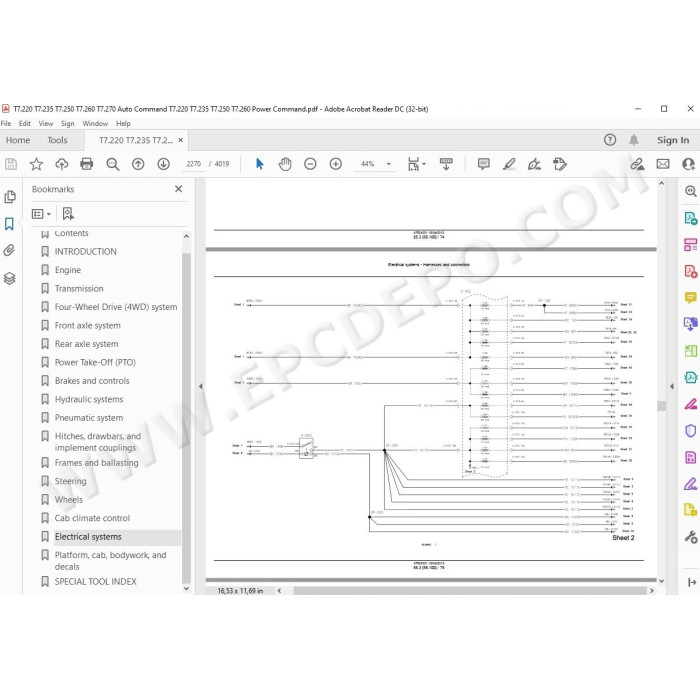
Task: Send the file by email envelope icon
Action: tap(663, 164)
